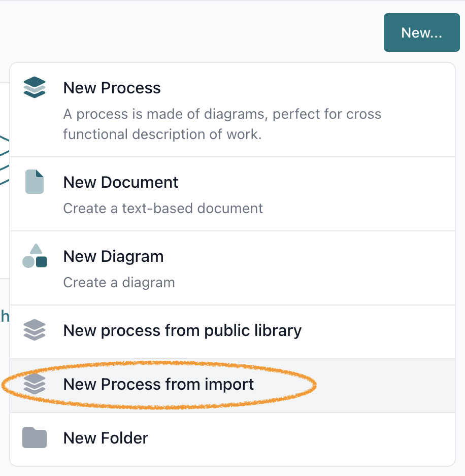Click the process description about cross functional work
This screenshot has height=476, width=465.
coord(222,124)
